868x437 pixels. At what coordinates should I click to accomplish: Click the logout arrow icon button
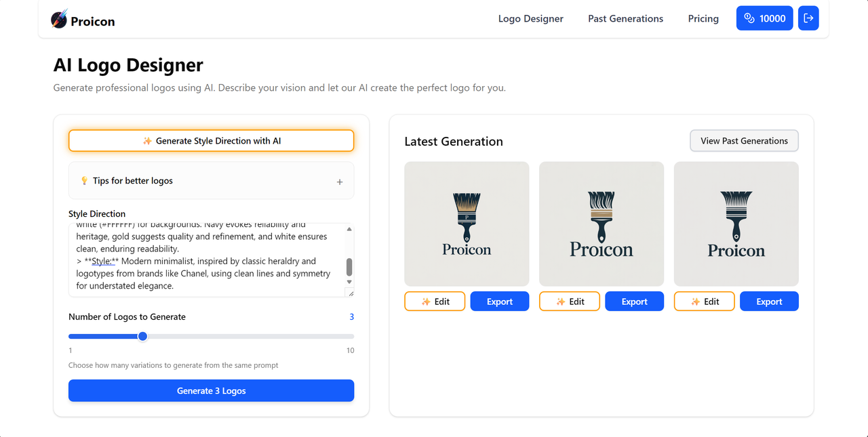[808, 18]
